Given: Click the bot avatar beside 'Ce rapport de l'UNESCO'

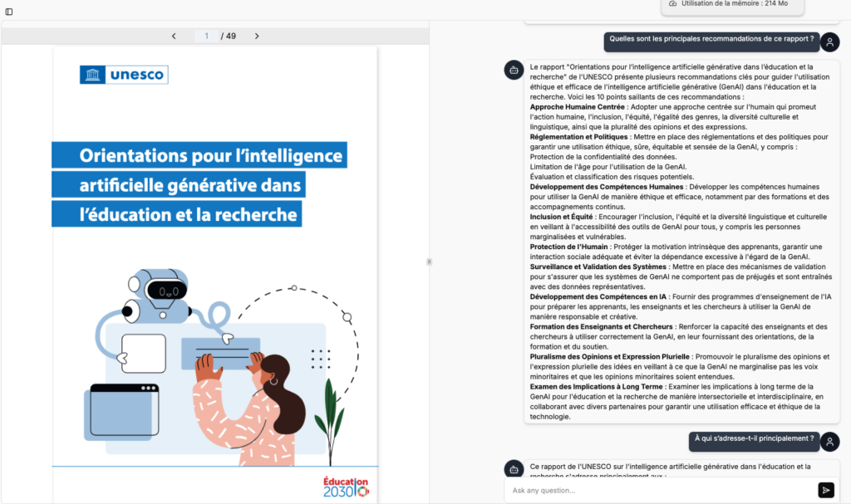Looking at the screenshot, I should click(x=514, y=470).
